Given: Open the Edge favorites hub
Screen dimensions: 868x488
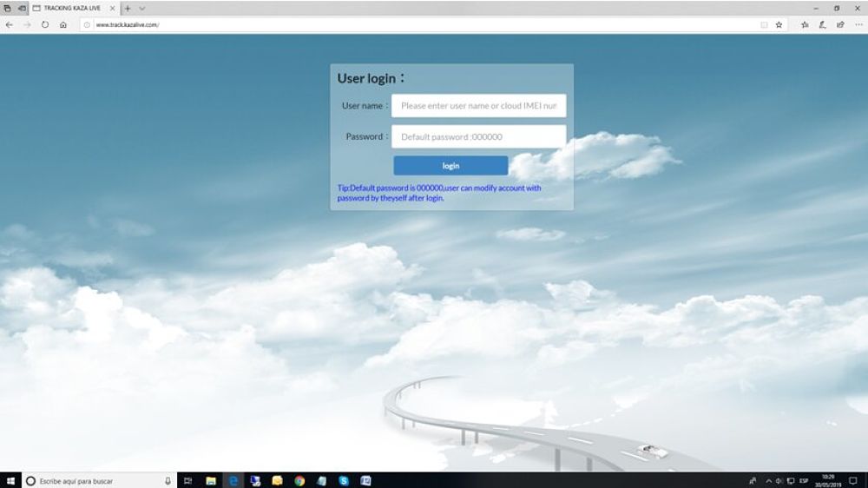Looking at the screenshot, I should 806,25.
